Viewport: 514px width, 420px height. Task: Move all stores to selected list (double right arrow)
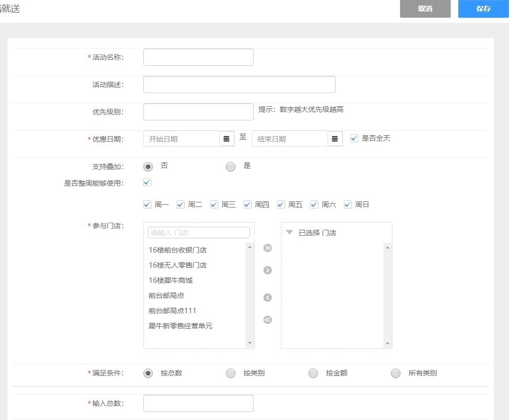[x=267, y=248]
